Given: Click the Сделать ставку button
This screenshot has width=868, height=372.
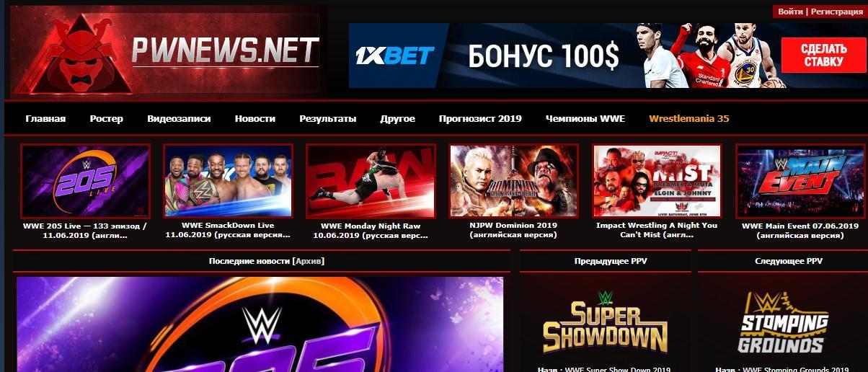Looking at the screenshot, I should (823, 56).
